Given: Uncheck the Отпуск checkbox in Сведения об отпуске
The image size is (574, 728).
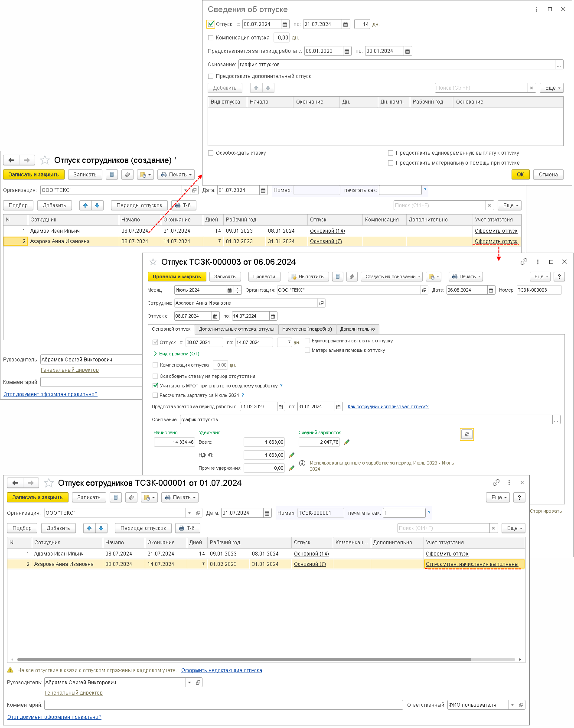Looking at the screenshot, I should point(211,24).
